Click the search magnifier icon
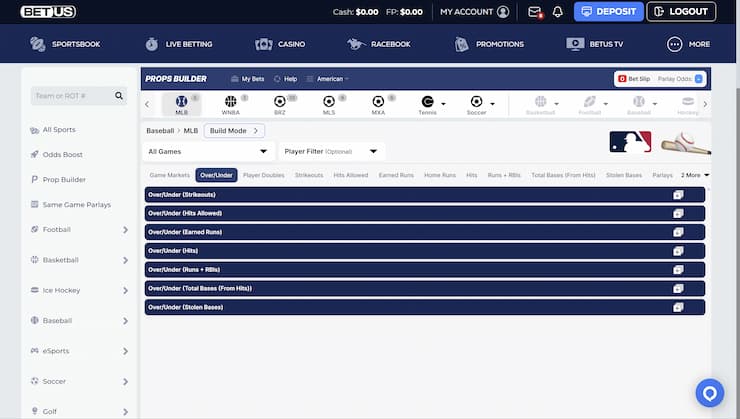This screenshot has width=740, height=419. click(119, 96)
